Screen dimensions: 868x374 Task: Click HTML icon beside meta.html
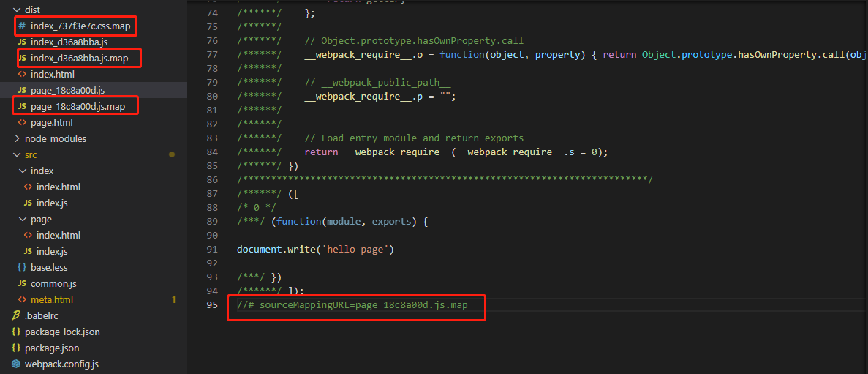pyautogui.click(x=22, y=300)
